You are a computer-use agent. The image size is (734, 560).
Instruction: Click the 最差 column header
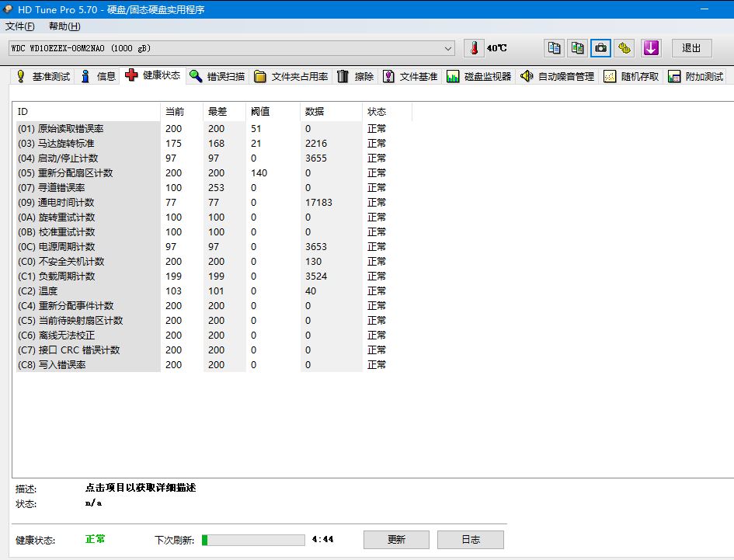pos(224,111)
